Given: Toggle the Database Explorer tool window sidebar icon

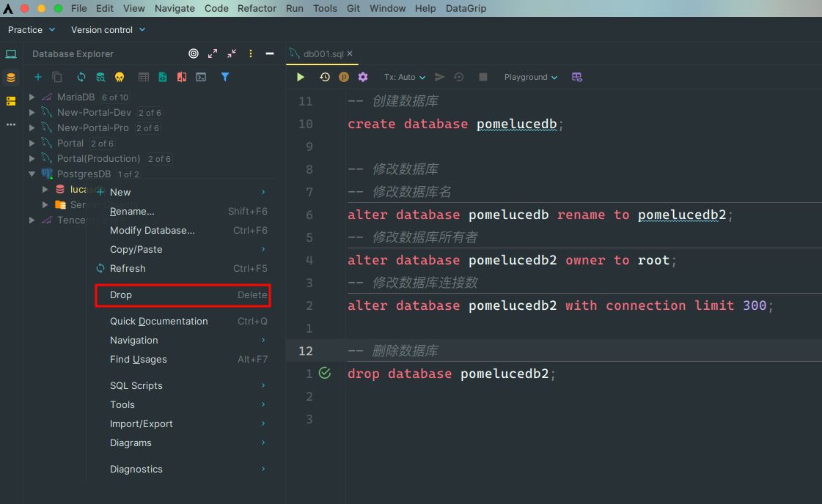Looking at the screenshot, I should tap(11, 78).
